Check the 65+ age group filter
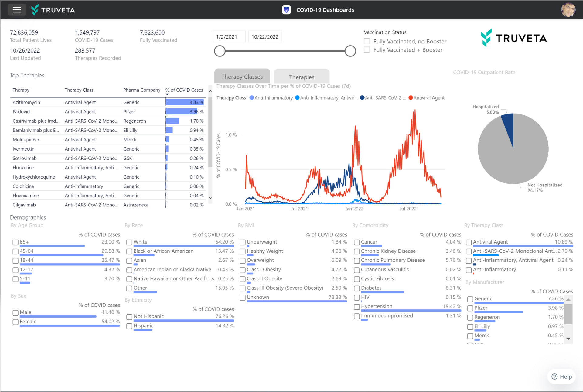Image resolution: width=583 pixels, height=392 pixels. point(15,242)
